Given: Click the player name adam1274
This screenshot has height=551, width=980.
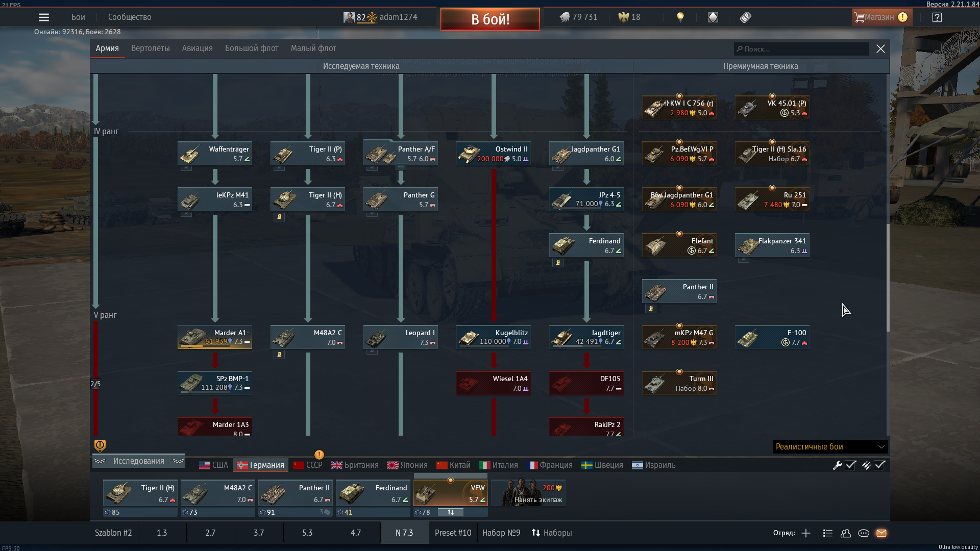Looking at the screenshot, I should 398,17.
